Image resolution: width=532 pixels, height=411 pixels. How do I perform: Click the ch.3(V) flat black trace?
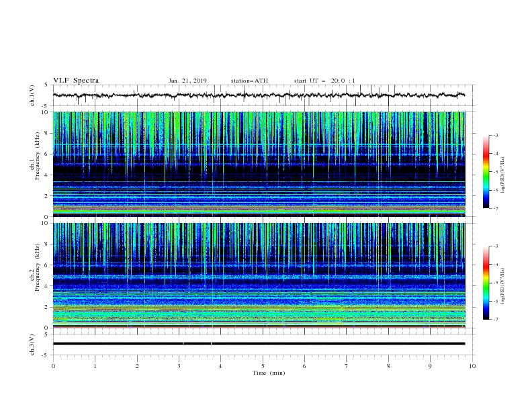click(x=259, y=344)
